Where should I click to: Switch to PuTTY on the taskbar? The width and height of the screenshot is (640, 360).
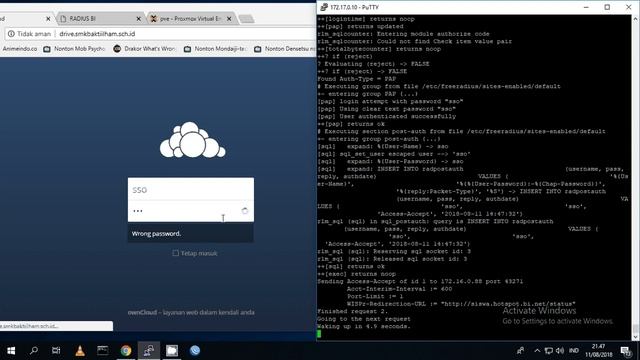pos(149,351)
